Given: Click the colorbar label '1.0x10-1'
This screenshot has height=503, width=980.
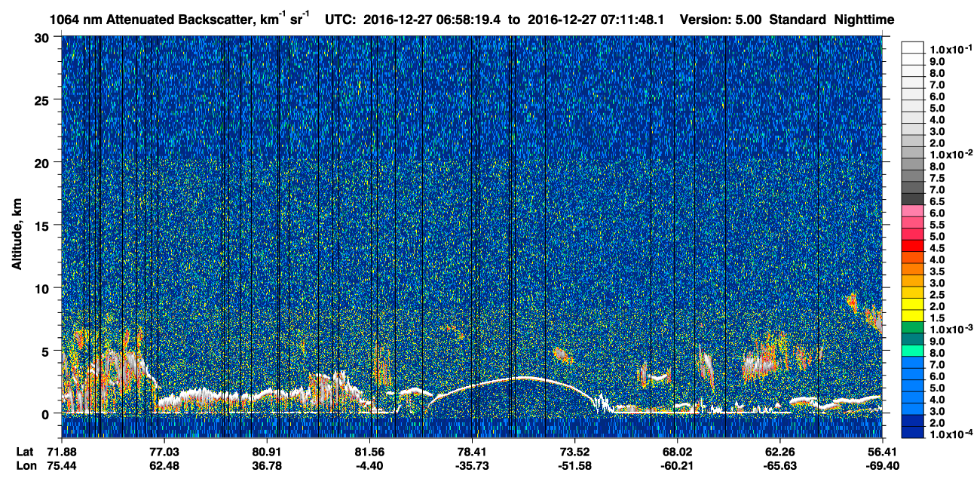Looking at the screenshot, I should [951, 48].
